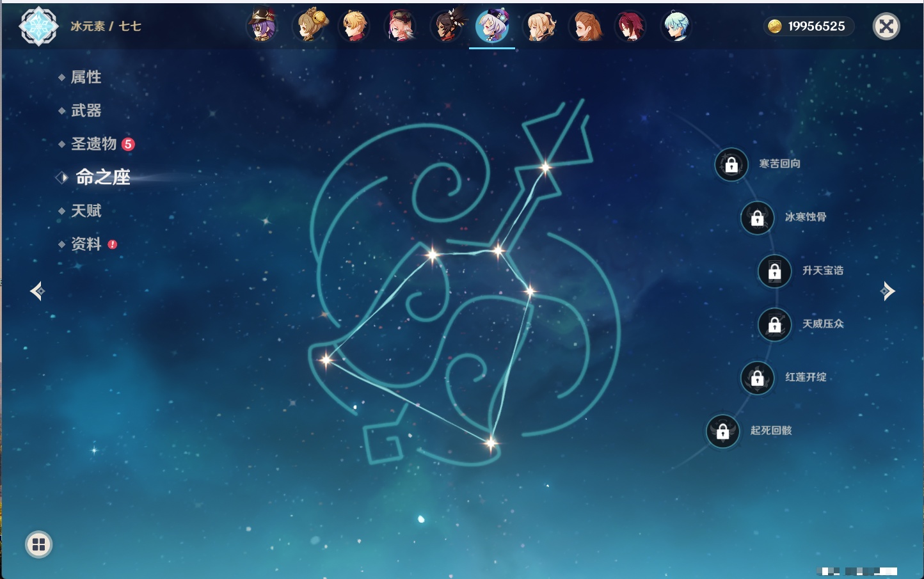
Task: Open the 红莲开绽 constellation label
Action: [x=806, y=377]
